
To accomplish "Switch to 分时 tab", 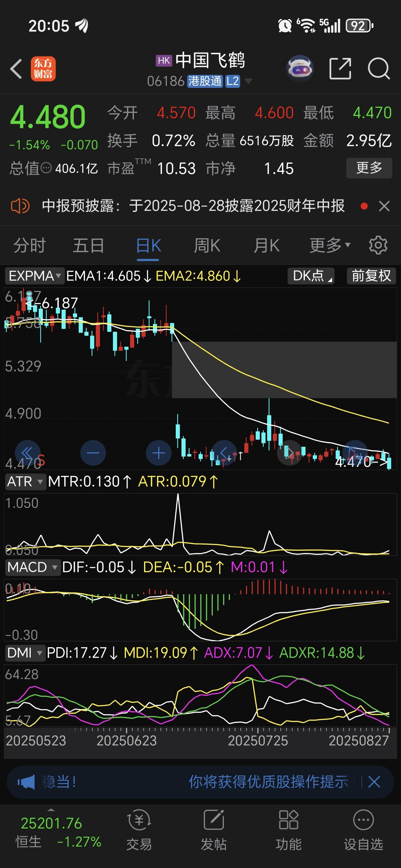I will pyautogui.click(x=30, y=245).
